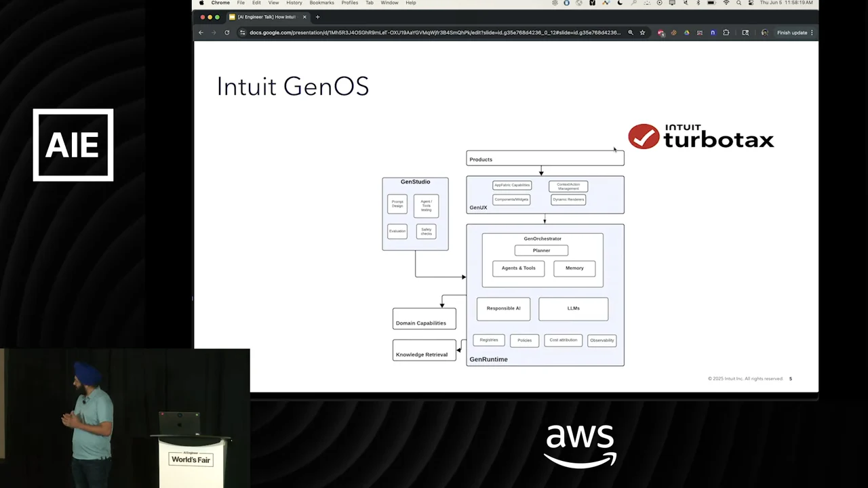Click the GenOrchestrator label
The width and height of the screenshot is (868, 488).
pyautogui.click(x=542, y=239)
